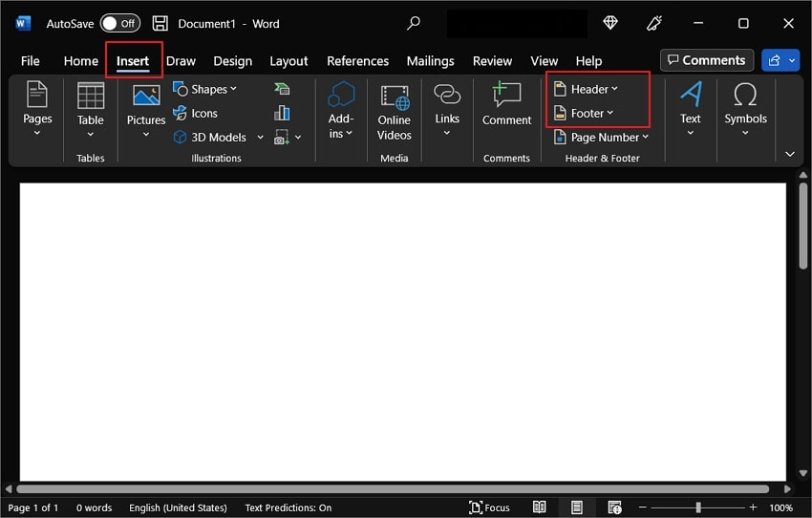Screen dimensions: 812x518
Task: Click the vertical scroll down arrow
Action: point(803,473)
